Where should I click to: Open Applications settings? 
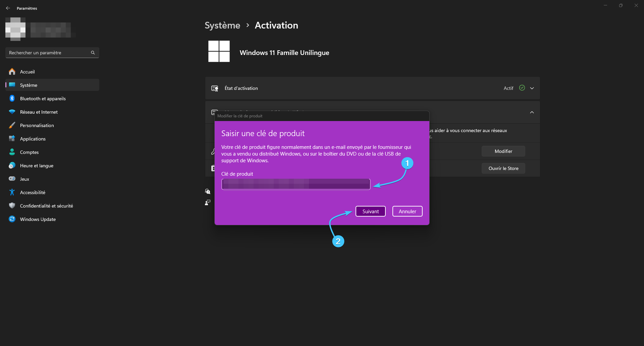52,139
